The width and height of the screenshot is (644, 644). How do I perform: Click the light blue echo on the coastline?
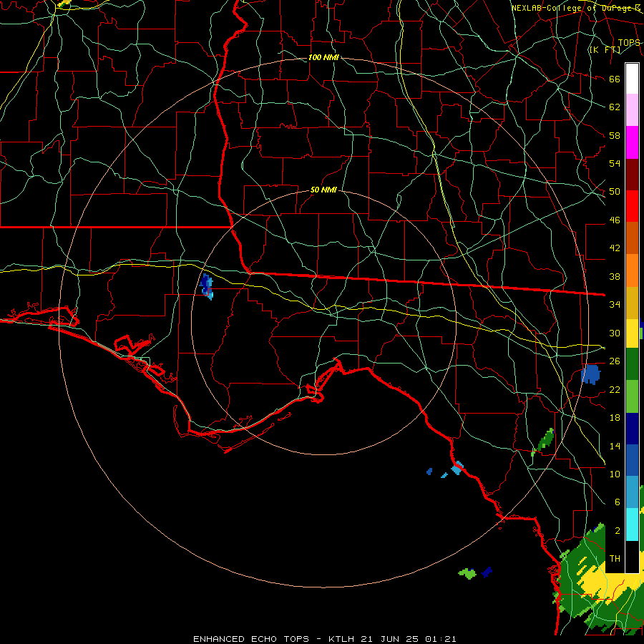pyautogui.click(x=457, y=468)
